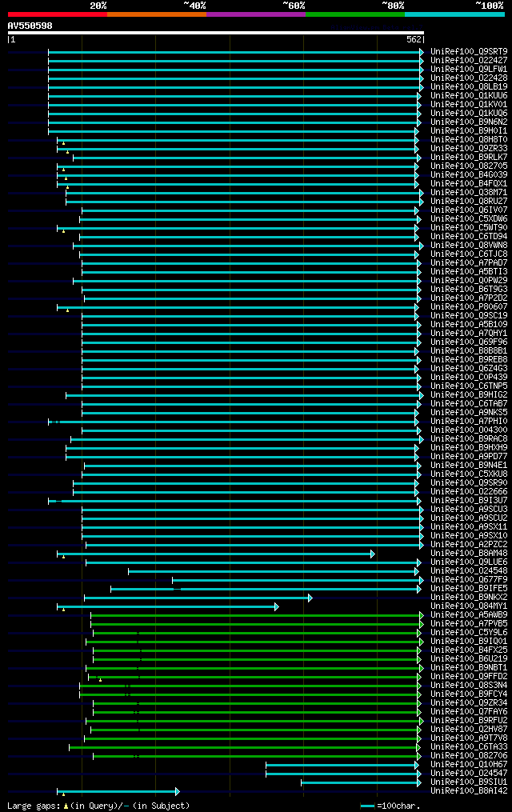Select hit UniRef100_C5WT90
512x812 pixels.
click(469, 228)
